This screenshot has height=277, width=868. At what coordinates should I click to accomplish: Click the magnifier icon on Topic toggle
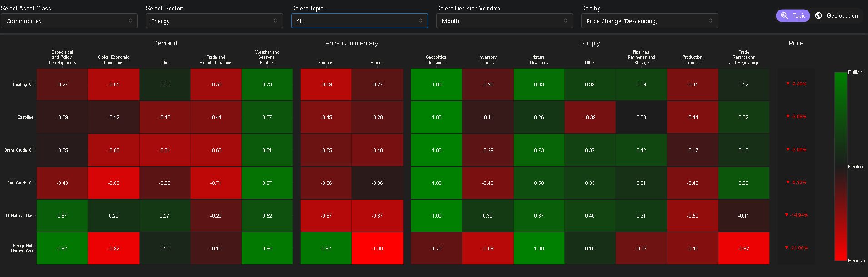pos(784,15)
